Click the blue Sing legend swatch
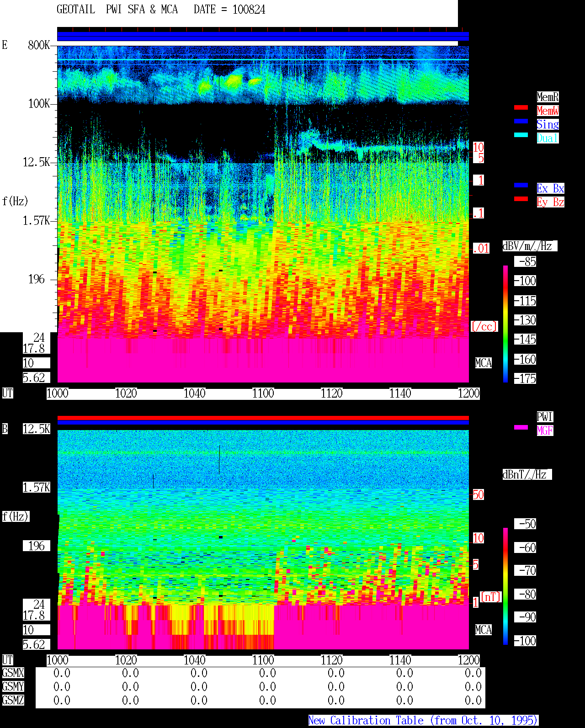Screen dimensions: 585x728 click(x=521, y=121)
